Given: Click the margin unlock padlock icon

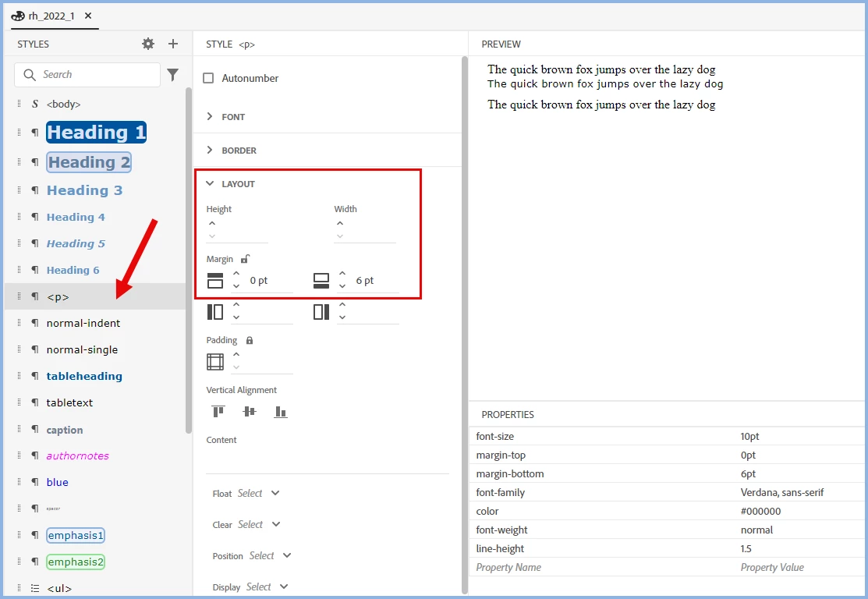Looking at the screenshot, I should tap(245, 258).
